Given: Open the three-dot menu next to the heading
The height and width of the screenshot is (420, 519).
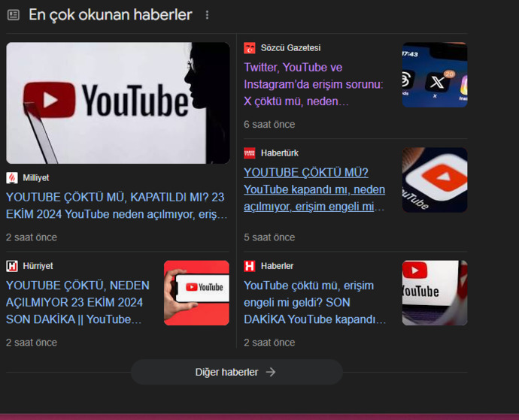Looking at the screenshot, I should (x=207, y=15).
